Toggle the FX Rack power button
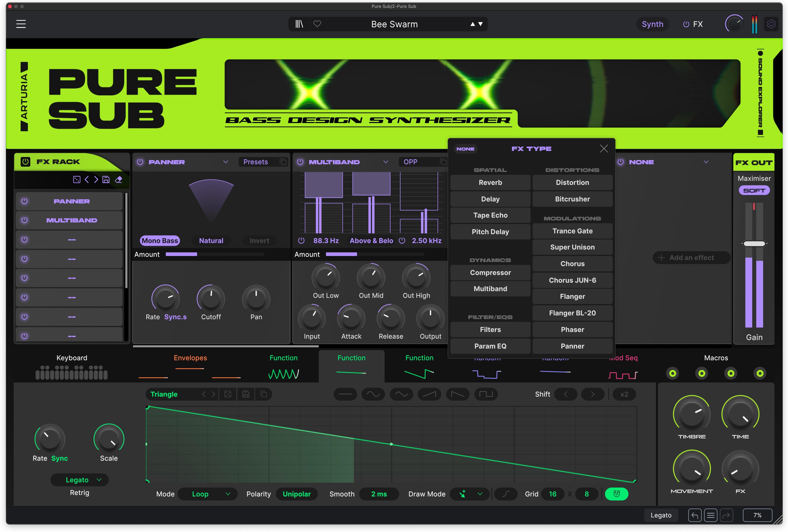This screenshot has height=532, width=788. click(25, 162)
